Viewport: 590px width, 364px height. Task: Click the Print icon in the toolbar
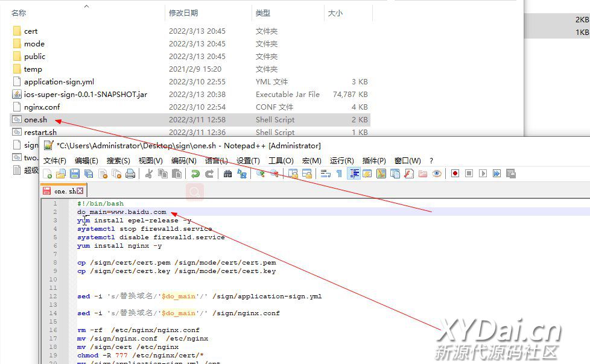pos(130,174)
